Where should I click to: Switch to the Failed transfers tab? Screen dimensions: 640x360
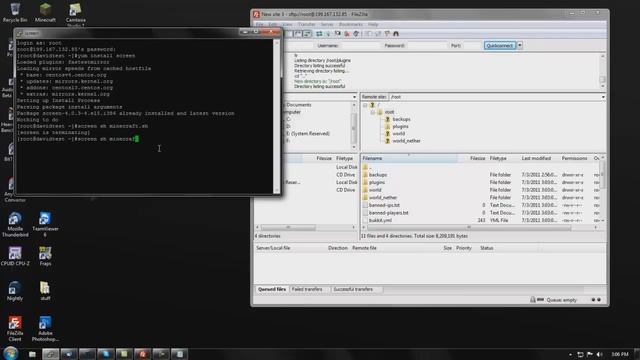(307, 289)
